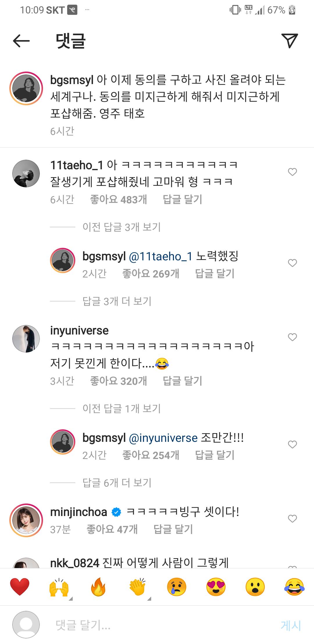Tap the 게시 post button
Screen dimensions: 314x644
291,625
